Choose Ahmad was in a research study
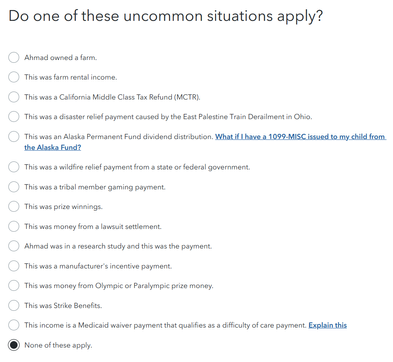This screenshot has width=393, height=362. point(14,246)
